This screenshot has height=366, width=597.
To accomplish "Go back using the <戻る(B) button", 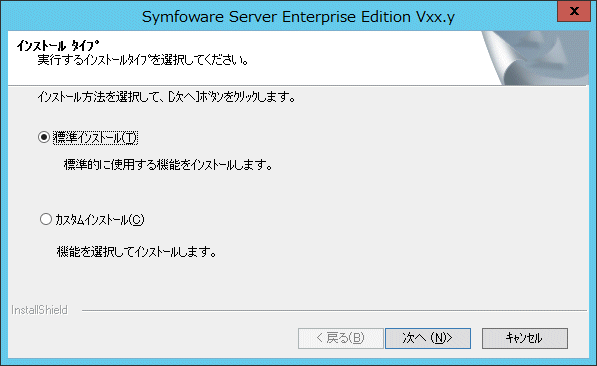I will [340, 338].
